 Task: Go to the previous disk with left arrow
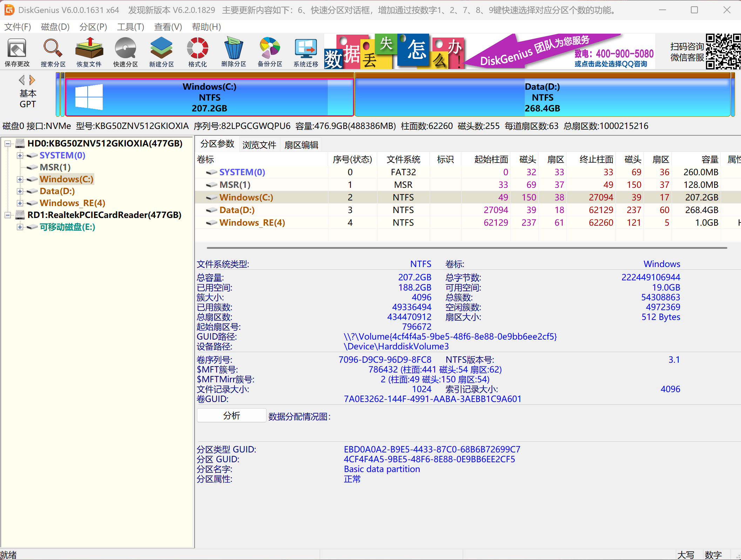click(x=22, y=80)
